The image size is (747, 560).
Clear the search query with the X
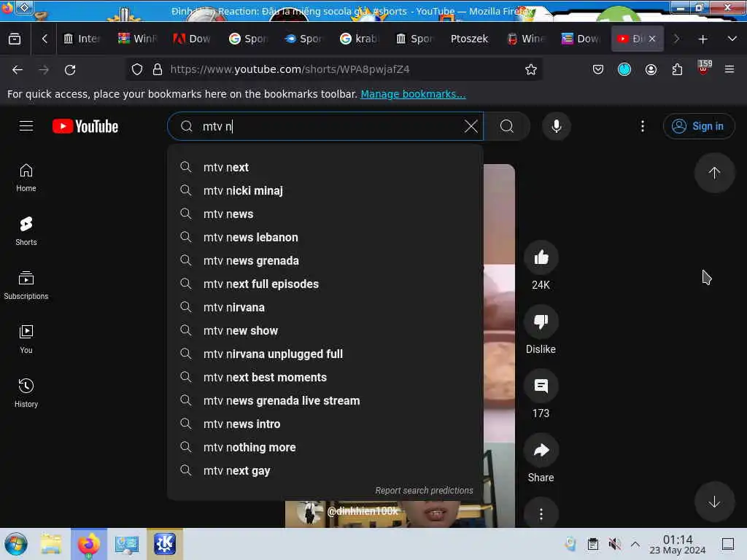(471, 126)
